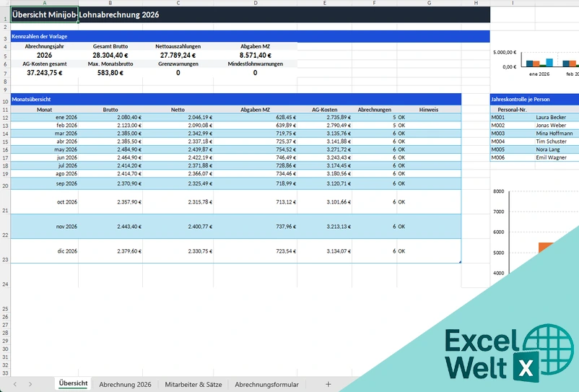The width and height of the screenshot is (579, 392).
Task: Select the Personal-Nr. header cell
Action: point(513,110)
